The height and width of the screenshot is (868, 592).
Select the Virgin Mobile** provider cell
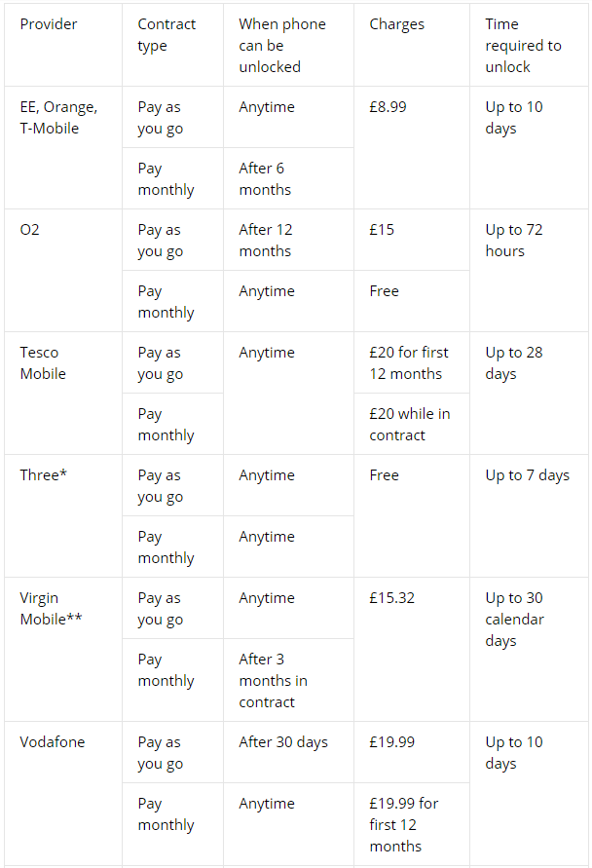63,650
